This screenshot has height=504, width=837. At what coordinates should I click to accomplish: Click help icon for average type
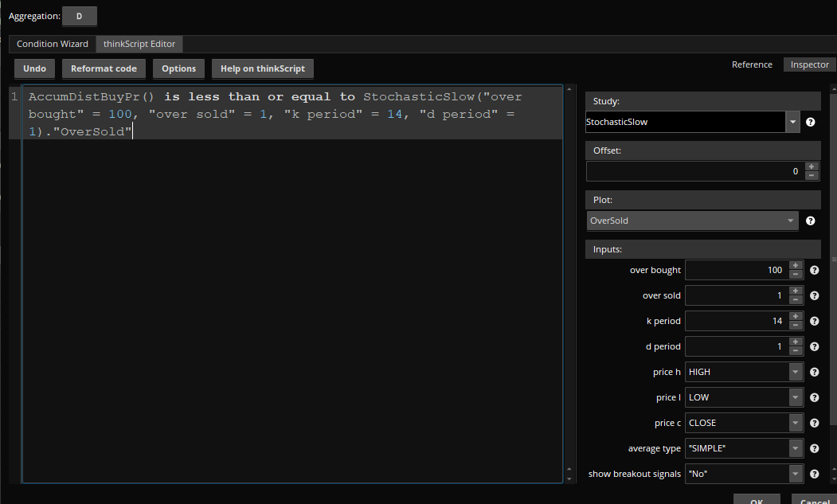pyautogui.click(x=814, y=449)
